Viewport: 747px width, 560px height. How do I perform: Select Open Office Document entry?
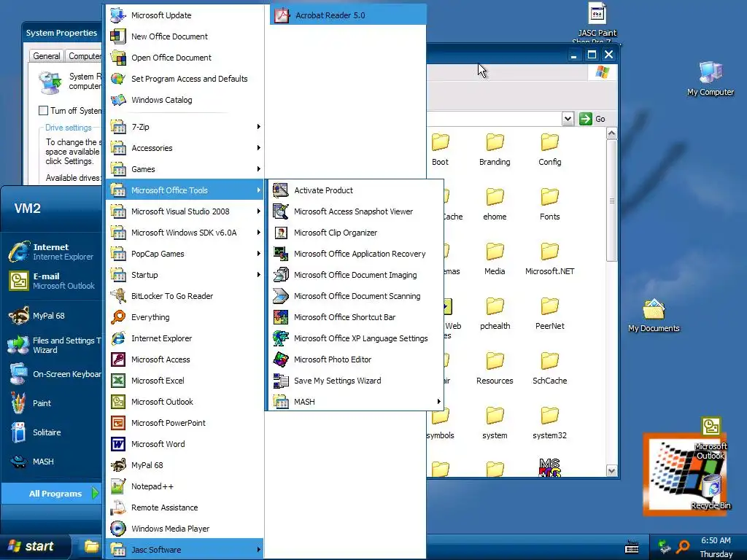(185, 58)
